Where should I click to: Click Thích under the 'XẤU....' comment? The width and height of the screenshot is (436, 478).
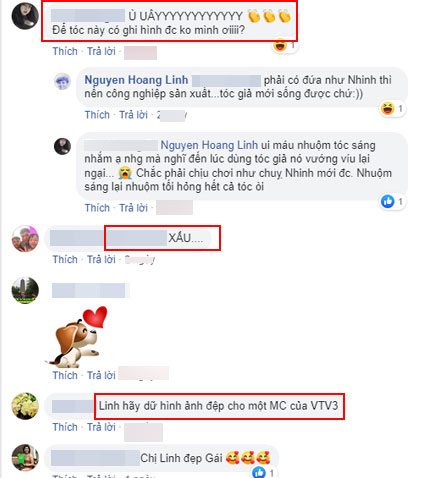point(65,259)
